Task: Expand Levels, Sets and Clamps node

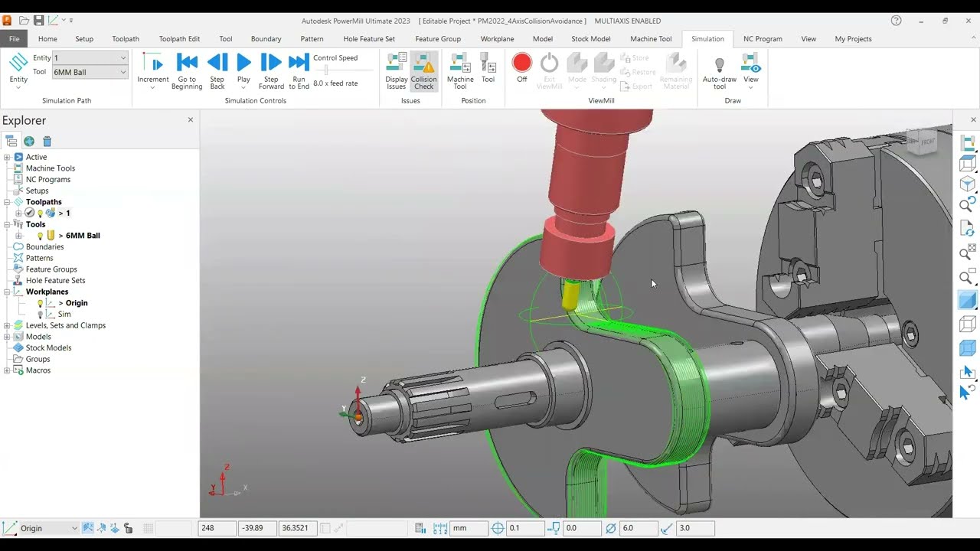Action: pos(7,325)
